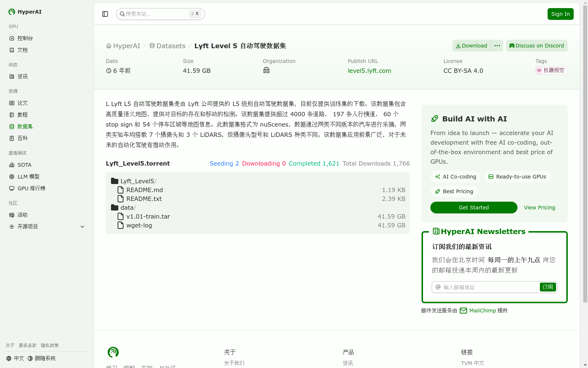Open LLM 模型 in sidebar
The width and height of the screenshot is (588, 368).
click(x=47, y=177)
